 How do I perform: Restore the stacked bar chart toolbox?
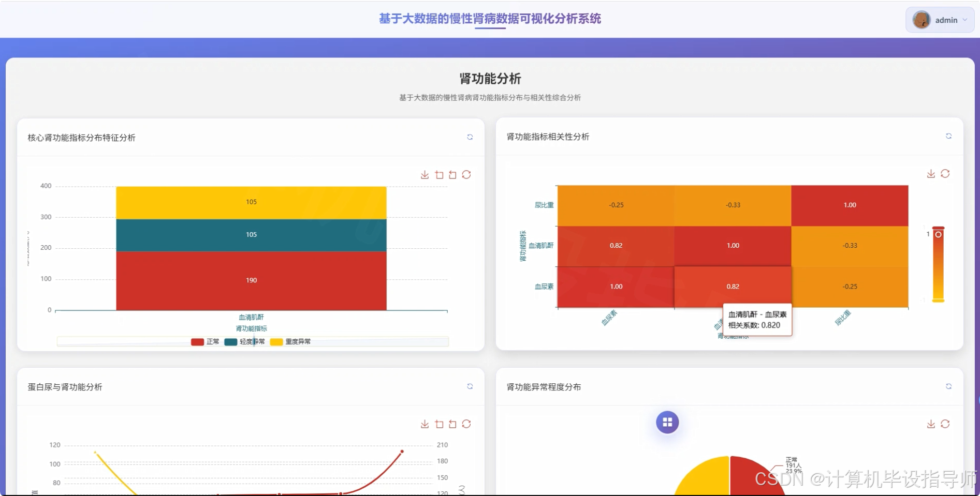coord(466,175)
